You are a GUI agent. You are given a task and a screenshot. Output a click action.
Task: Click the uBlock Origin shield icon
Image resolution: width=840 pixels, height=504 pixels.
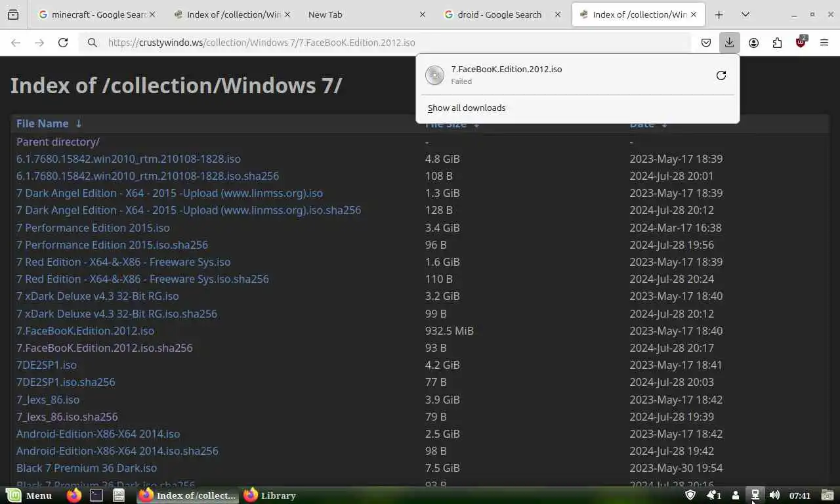[801, 43]
